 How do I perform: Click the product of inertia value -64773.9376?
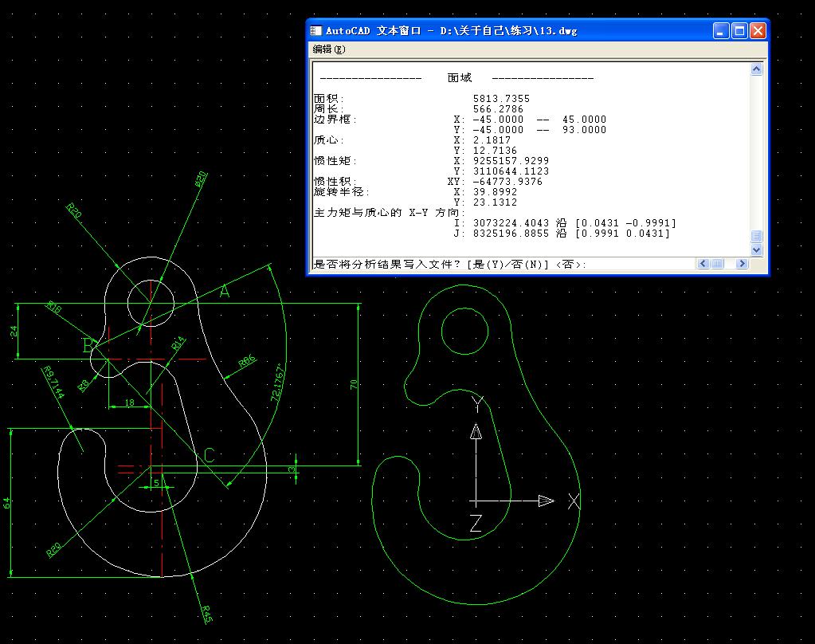click(x=507, y=182)
